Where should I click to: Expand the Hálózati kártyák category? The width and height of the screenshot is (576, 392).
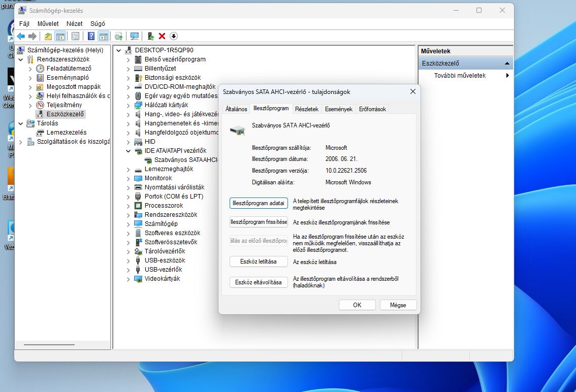coord(128,106)
